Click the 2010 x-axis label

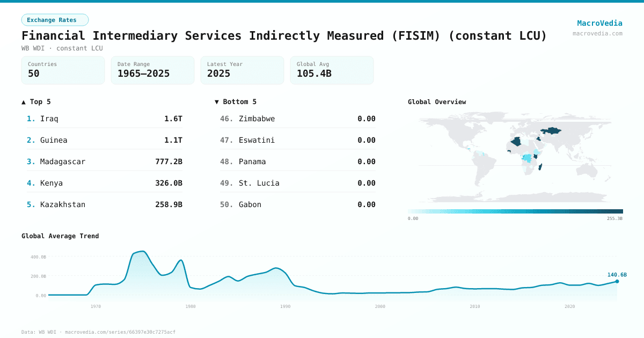click(475, 306)
